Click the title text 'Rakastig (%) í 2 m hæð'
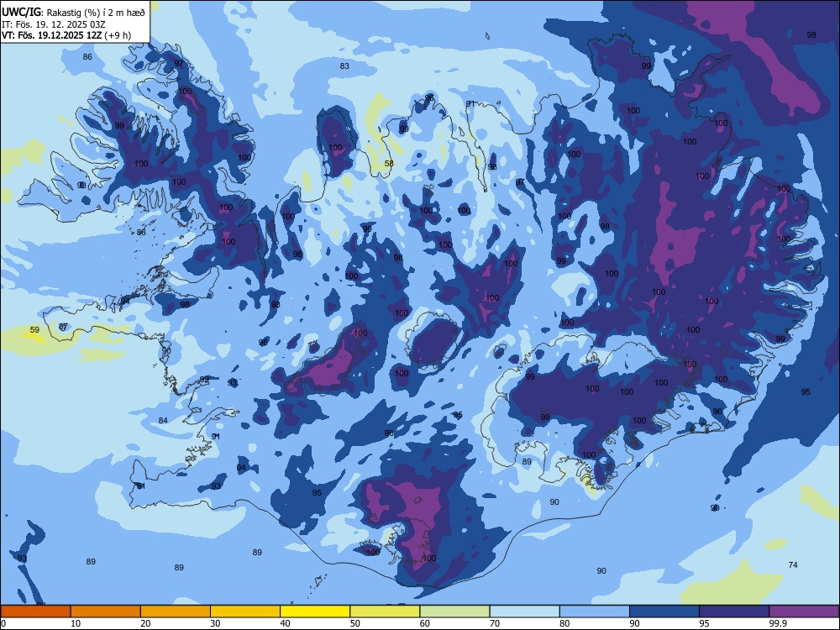 96,13
